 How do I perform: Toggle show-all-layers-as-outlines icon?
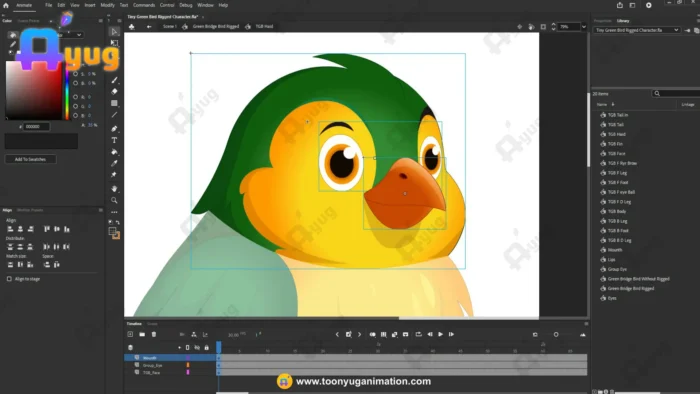pos(188,348)
